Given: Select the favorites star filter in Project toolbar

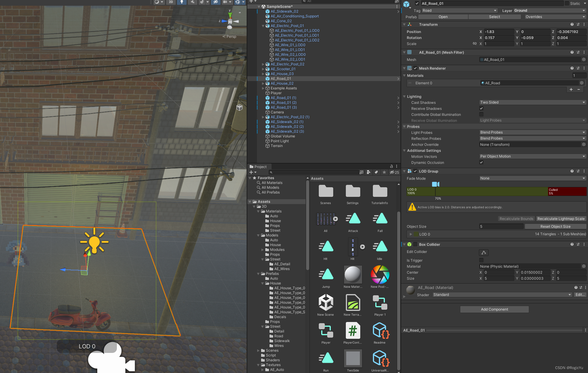Looking at the screenshot, I should pos(384,172).
